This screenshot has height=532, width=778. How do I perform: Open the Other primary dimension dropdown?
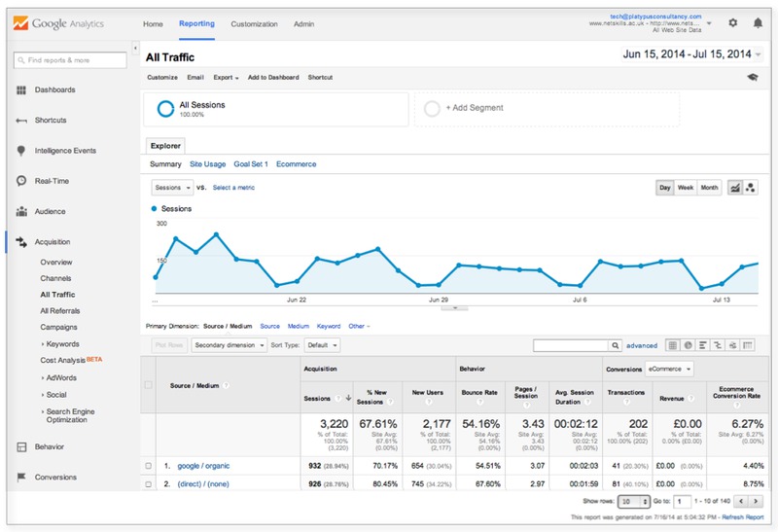[359, 326]
